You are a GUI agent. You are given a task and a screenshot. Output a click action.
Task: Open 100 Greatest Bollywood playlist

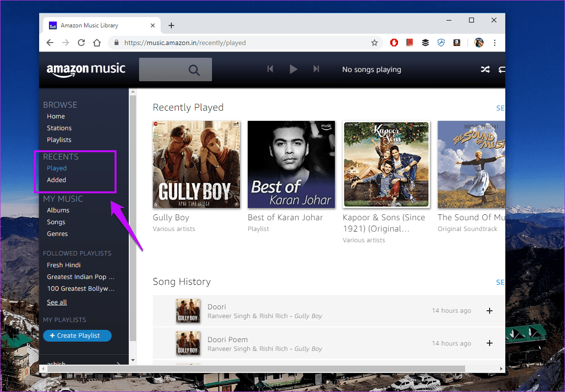(x=81, y=289)
